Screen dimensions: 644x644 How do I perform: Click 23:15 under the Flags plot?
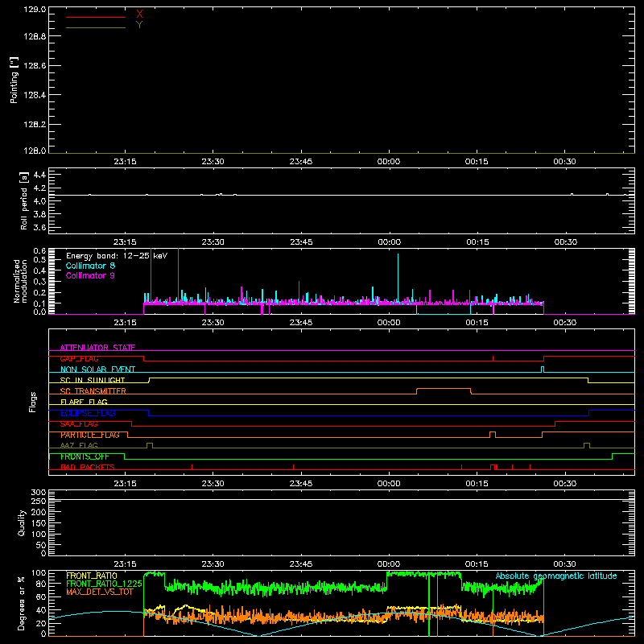pos(125,484)
